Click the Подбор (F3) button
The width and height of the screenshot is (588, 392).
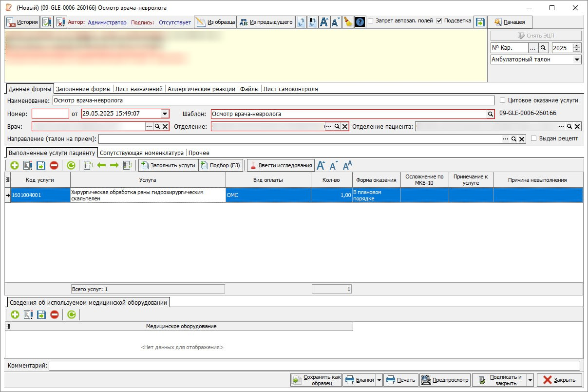(x=220, y=165)
